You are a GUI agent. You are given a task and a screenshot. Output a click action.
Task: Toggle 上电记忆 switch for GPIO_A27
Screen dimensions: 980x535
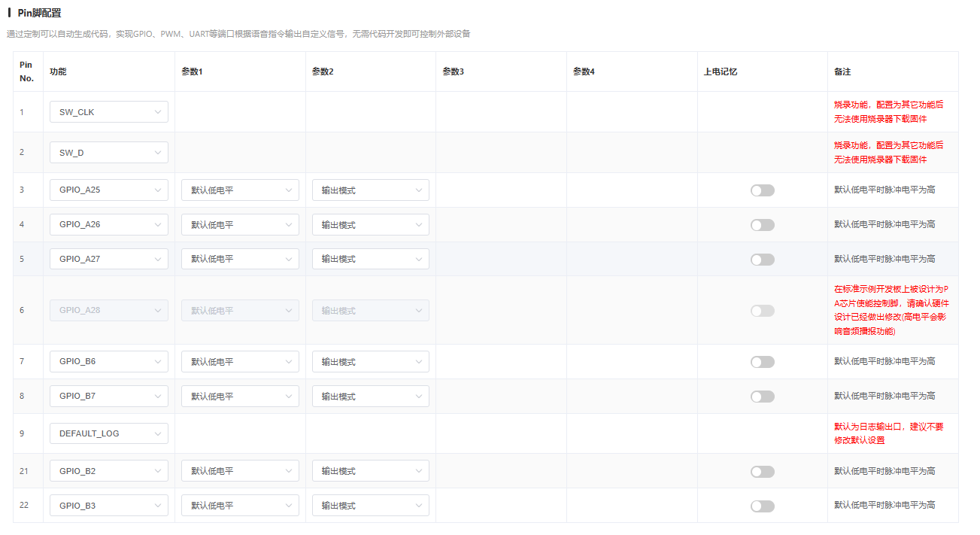[762, 260]
